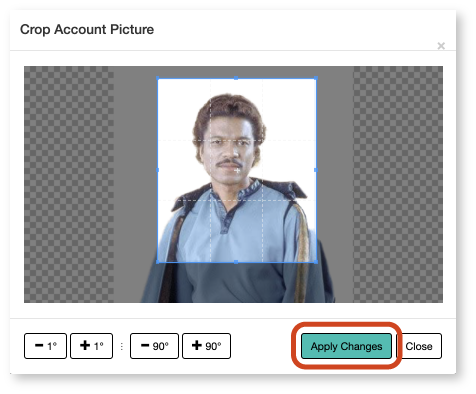Click the bottom-center crop handle
476x394 pixels.
236,262
